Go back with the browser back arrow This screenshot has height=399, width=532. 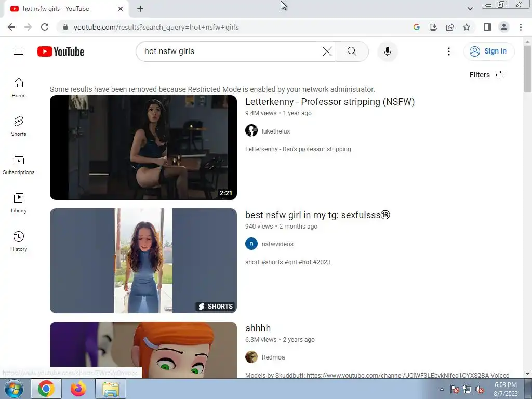pos(11,27)
